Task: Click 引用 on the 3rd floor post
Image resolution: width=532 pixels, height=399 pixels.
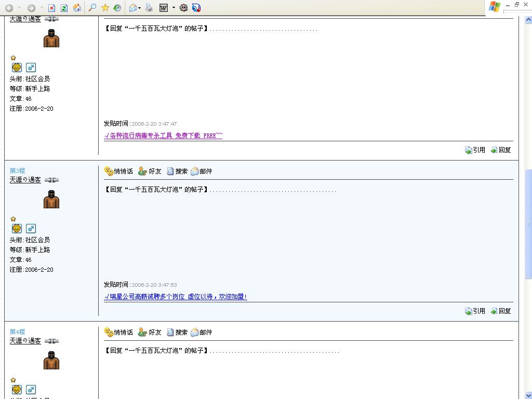Action: click(x=475, y=311)
